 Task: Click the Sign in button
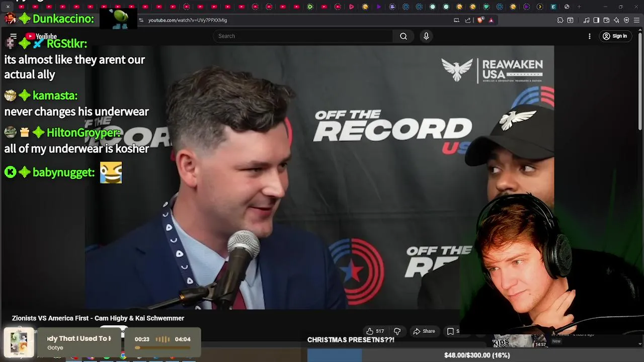point(615,36)
